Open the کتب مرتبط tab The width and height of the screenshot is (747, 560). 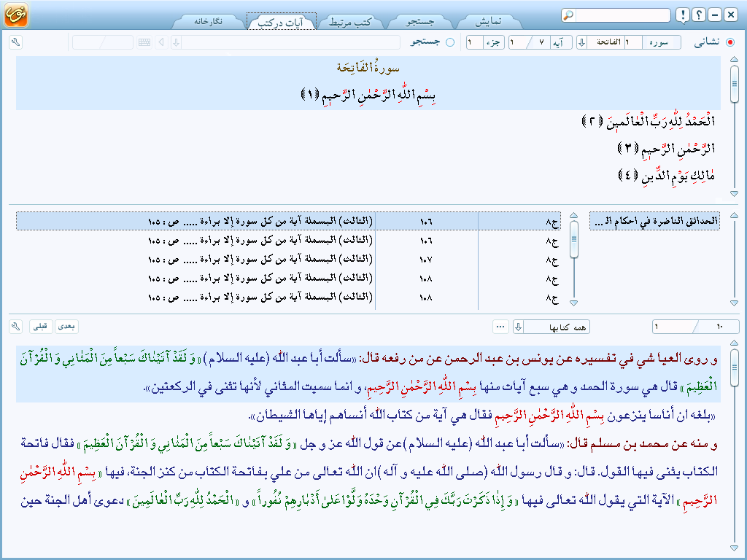coord(350,22)
